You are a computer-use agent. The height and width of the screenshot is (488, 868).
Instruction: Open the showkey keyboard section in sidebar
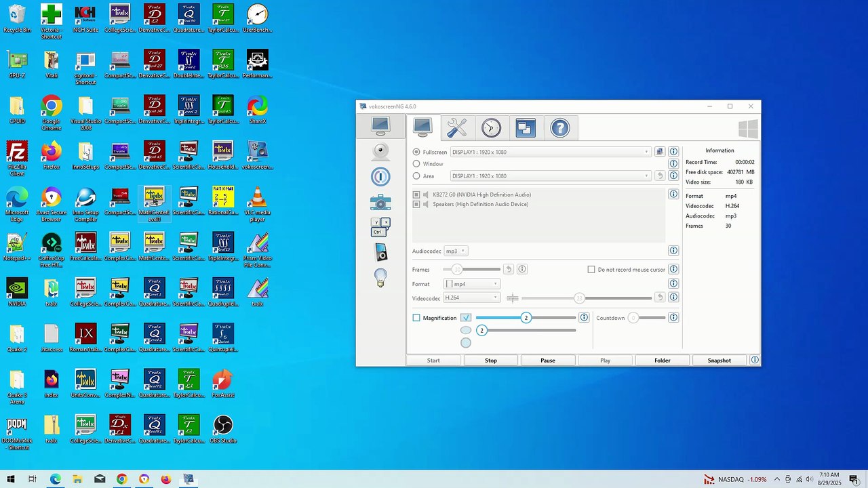[x=380, y=227]
